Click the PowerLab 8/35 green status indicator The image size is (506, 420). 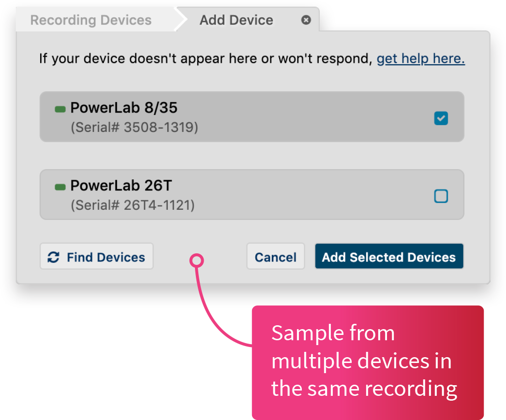point(60,109)
